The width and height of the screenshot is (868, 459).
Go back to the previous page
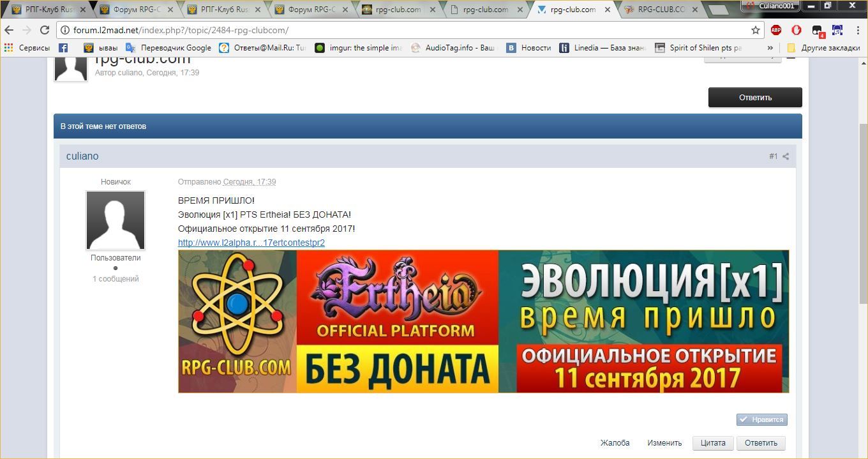[9, 30]
